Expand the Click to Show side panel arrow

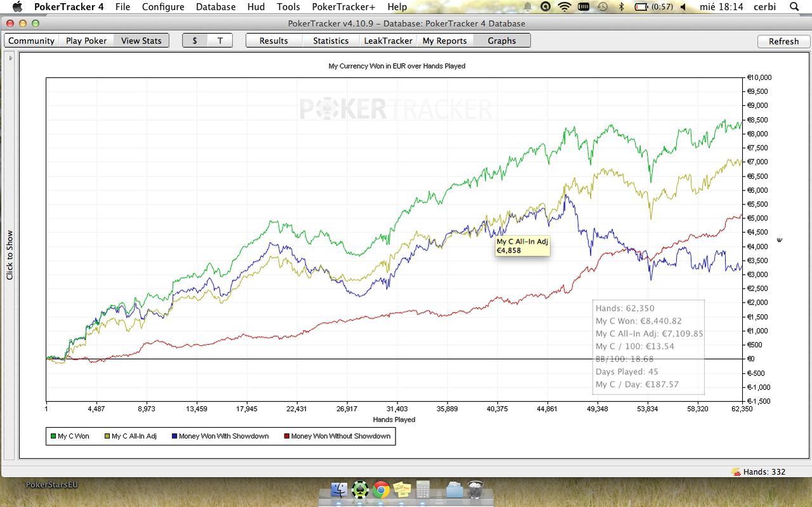click(11, 58)
